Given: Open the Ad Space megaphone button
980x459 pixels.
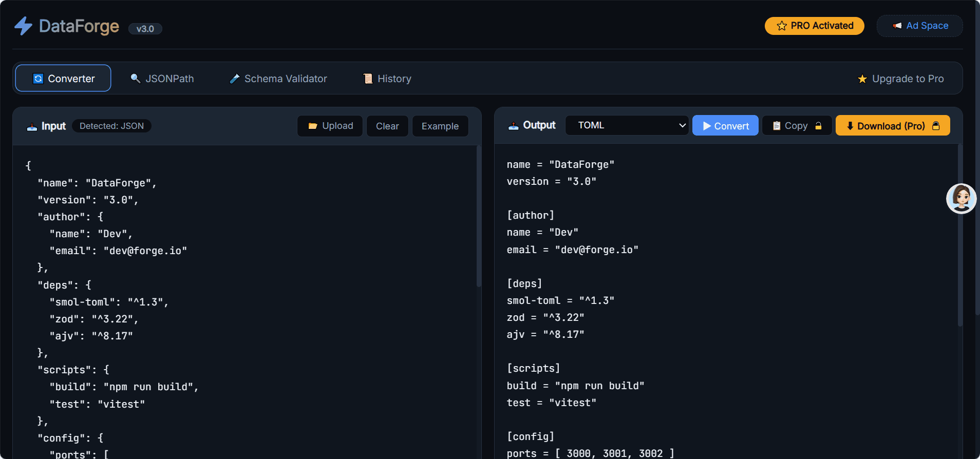Looking at the screenshot, I should (920, 26).
